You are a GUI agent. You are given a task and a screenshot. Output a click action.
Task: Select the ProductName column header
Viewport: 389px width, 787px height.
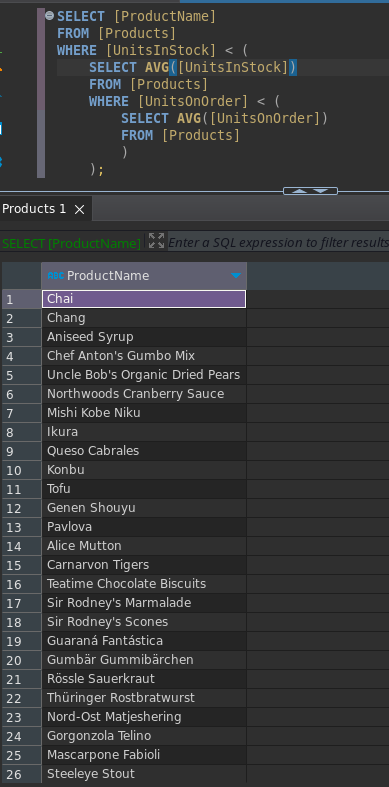click(144, 276)
